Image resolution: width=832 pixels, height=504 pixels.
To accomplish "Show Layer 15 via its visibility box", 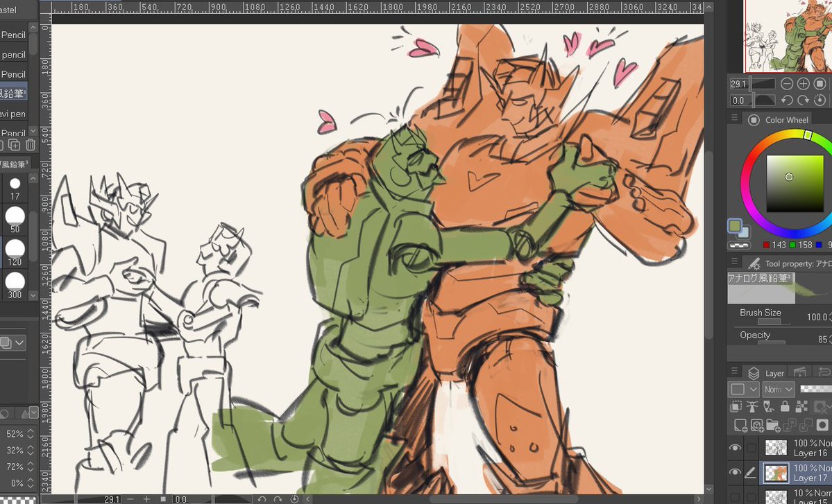I will (x=735, y=497).
